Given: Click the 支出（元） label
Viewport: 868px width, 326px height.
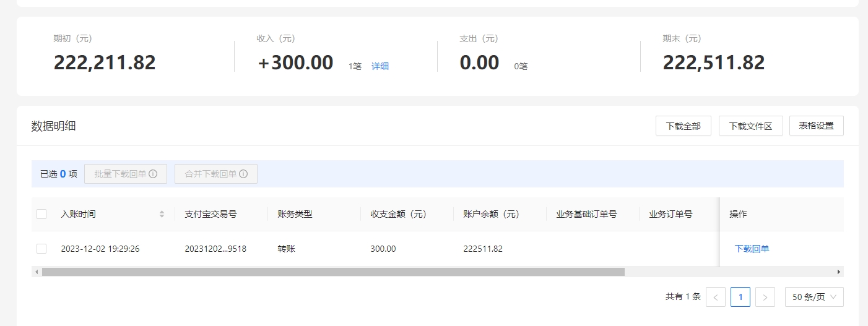Looking at the screenshot, I should pyautogui.click(x=479, y=38).
